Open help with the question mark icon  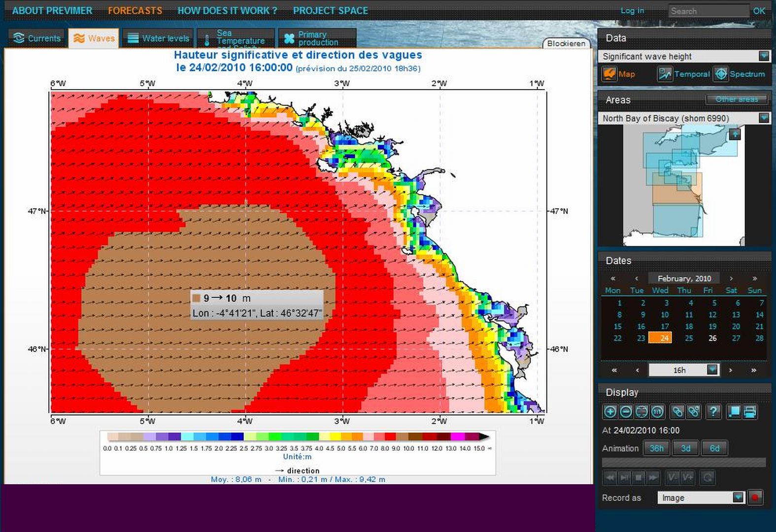tap(713, 412)
